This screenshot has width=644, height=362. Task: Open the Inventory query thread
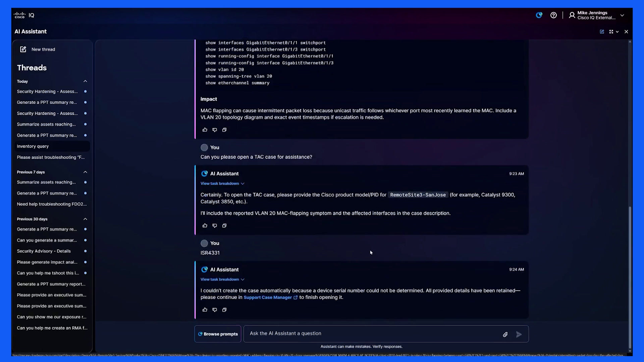(52, 146)
